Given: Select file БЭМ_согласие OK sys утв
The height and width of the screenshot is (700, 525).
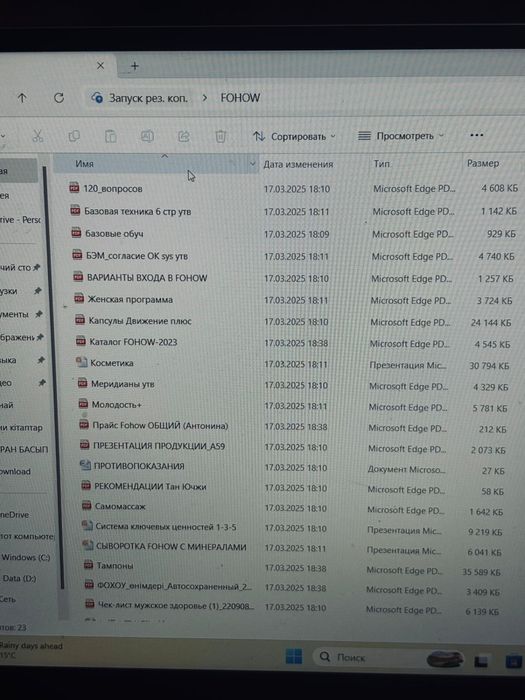Looking at the screenshot, I should click(137, 256).
